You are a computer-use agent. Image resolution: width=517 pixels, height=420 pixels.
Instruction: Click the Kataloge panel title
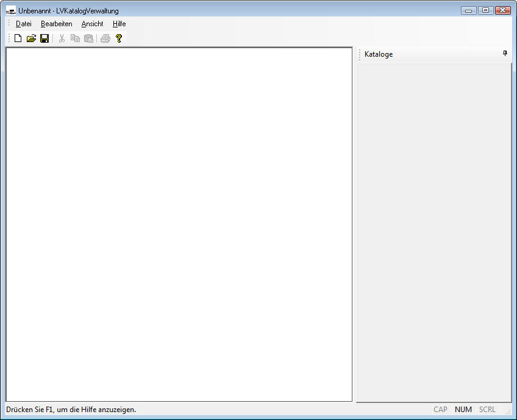pyautogui.click(x=379, y=54)
